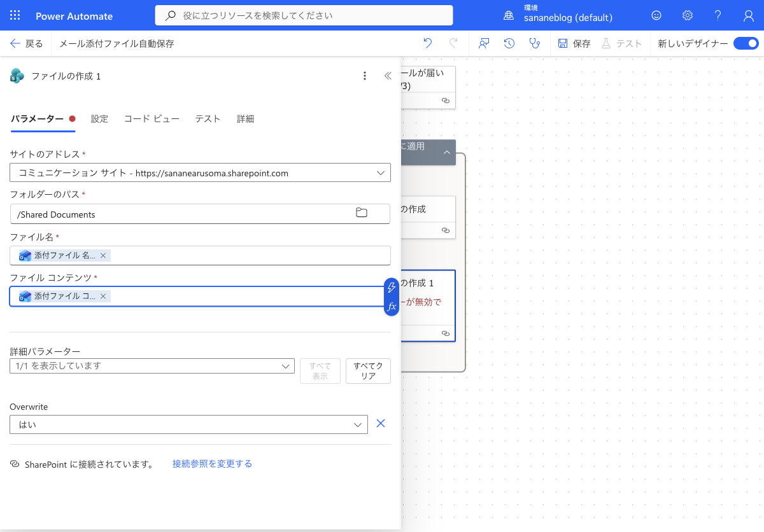The width and height of the screenshot is (764, 532).
Task: Remove the Overwrite parameter with X
Action: tap(381, 423)
